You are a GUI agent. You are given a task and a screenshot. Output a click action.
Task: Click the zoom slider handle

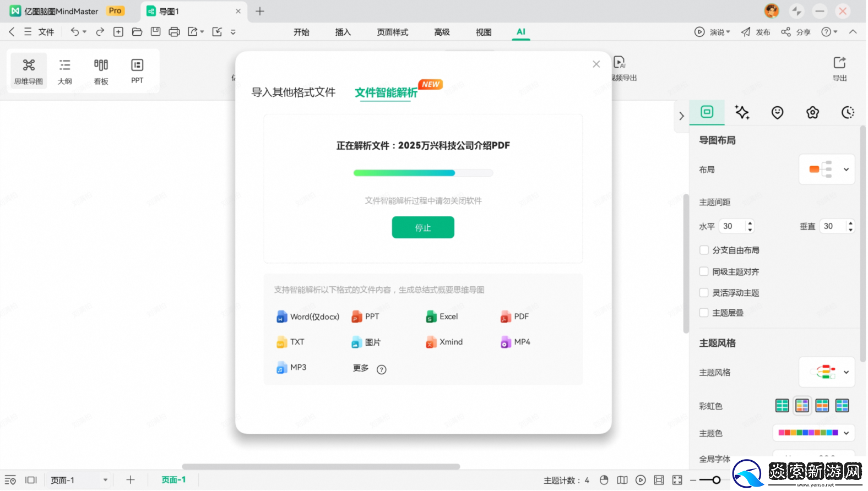pos(716,480)
